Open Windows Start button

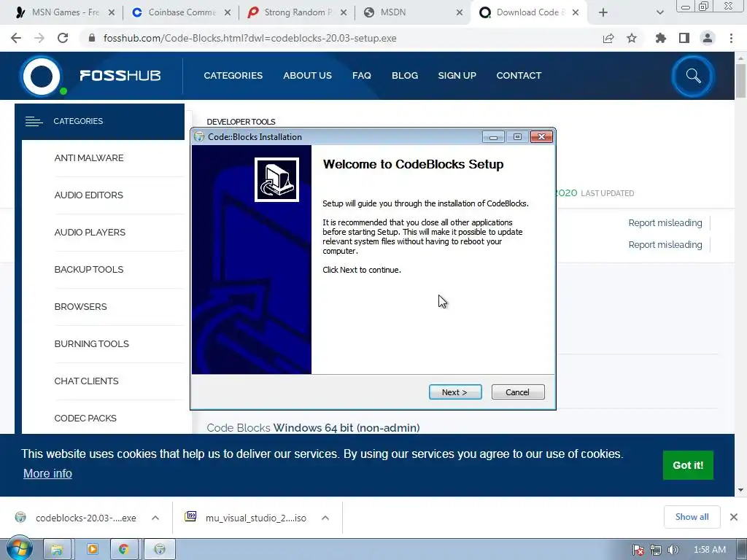coord(20,549)
